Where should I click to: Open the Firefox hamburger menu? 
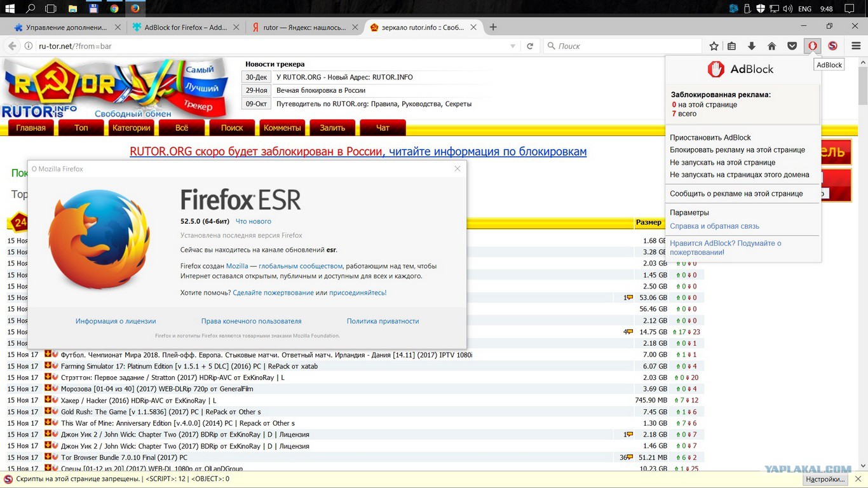(856, 46)
